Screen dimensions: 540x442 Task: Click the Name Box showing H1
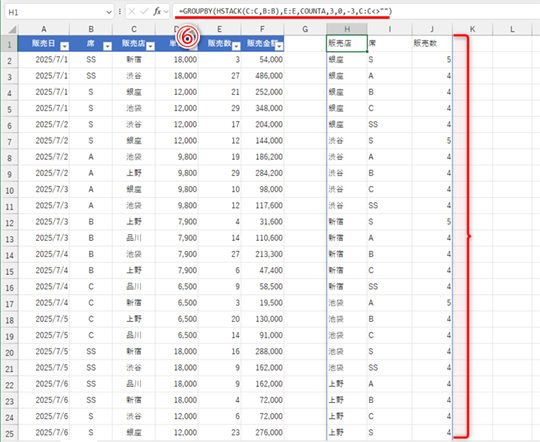[x=59, y=12]
